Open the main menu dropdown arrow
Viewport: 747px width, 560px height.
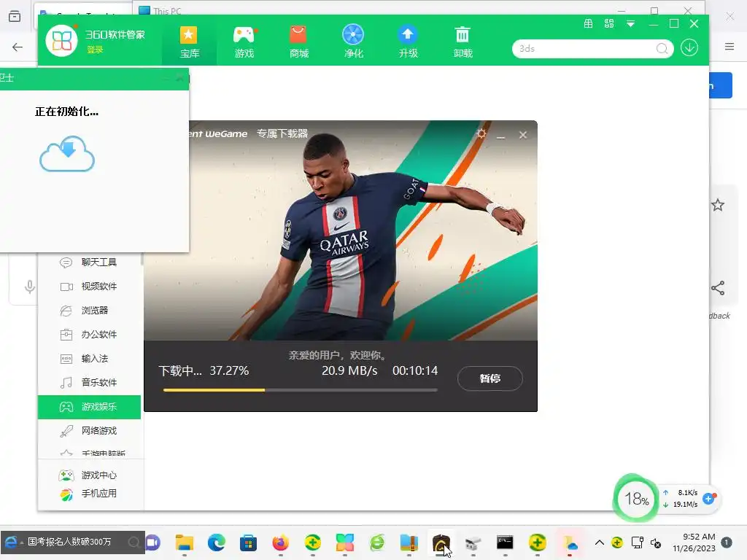[x=630, y=24]
